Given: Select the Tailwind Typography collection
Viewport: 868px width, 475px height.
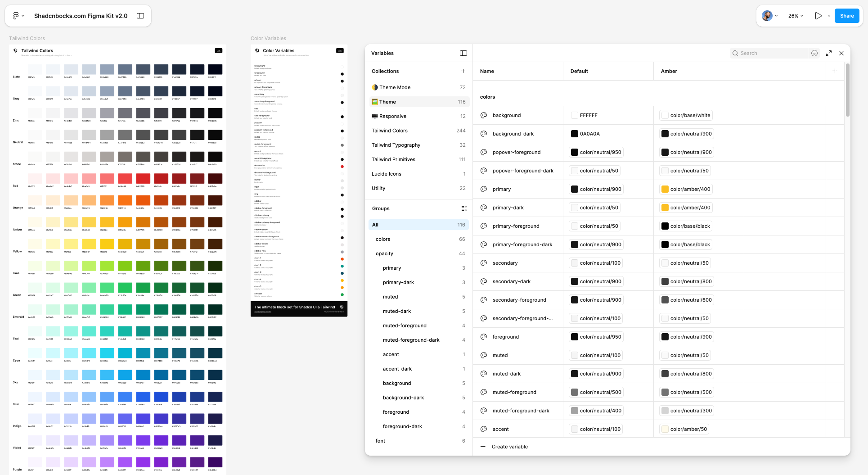Looking at the screenshot, I should pyautogui.click(x=418, y=145).
